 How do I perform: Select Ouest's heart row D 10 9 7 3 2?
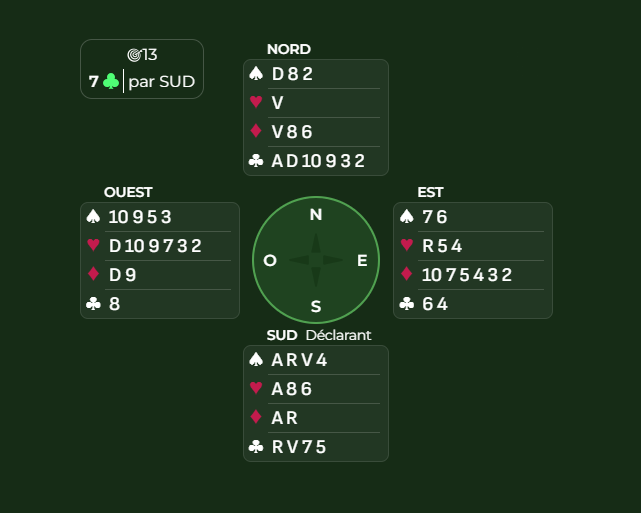coord(155,246)
